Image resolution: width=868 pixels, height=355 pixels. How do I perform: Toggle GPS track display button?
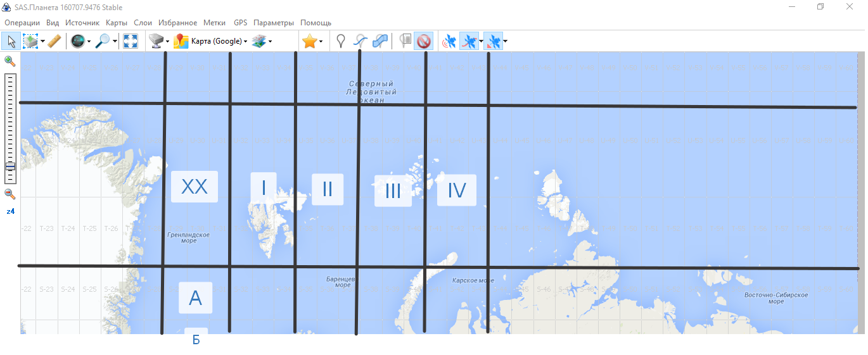coord(468,42)
